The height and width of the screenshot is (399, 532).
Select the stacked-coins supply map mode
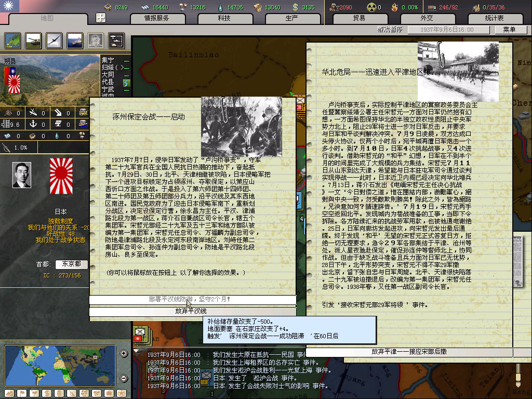[59, 393]
